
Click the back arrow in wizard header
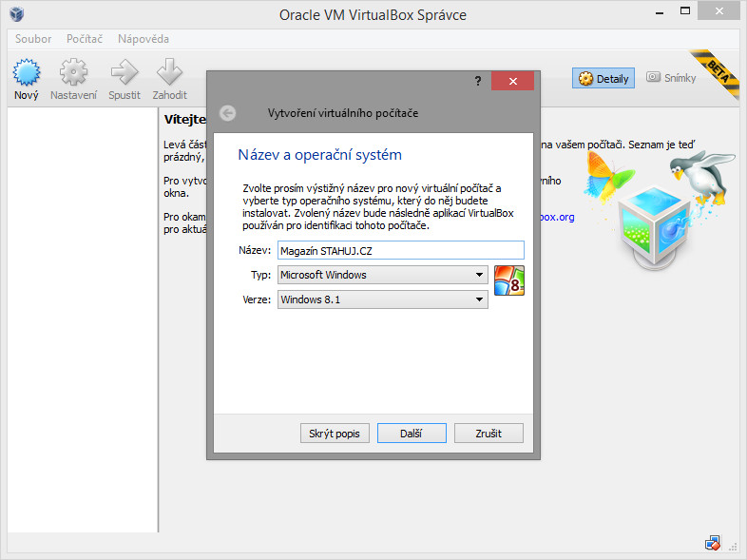228,113
